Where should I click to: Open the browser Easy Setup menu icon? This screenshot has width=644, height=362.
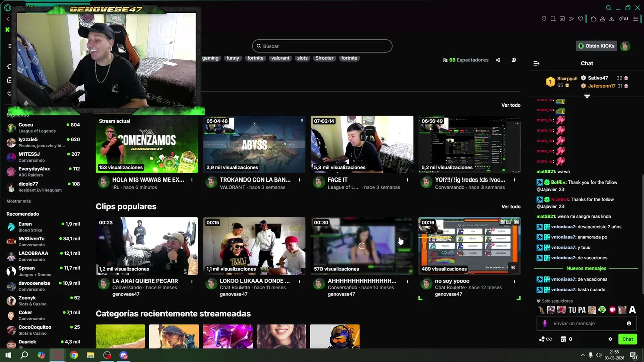tap(636, 19)
